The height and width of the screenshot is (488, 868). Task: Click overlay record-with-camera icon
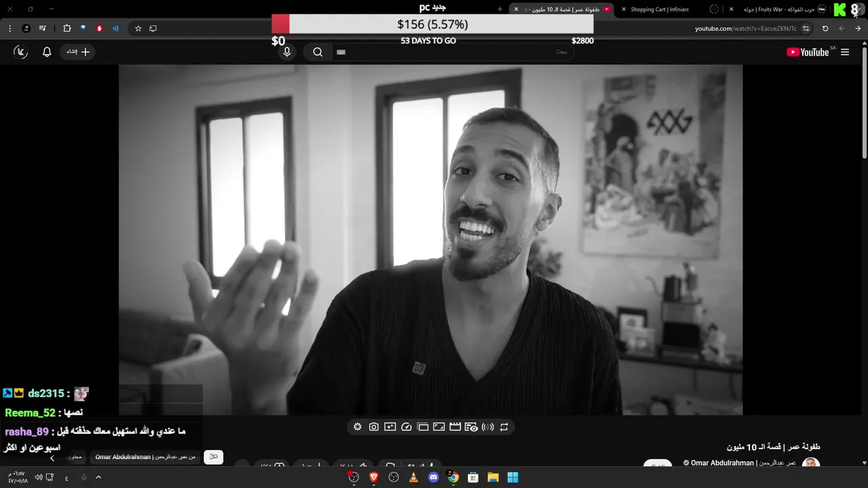coord(471,427)
